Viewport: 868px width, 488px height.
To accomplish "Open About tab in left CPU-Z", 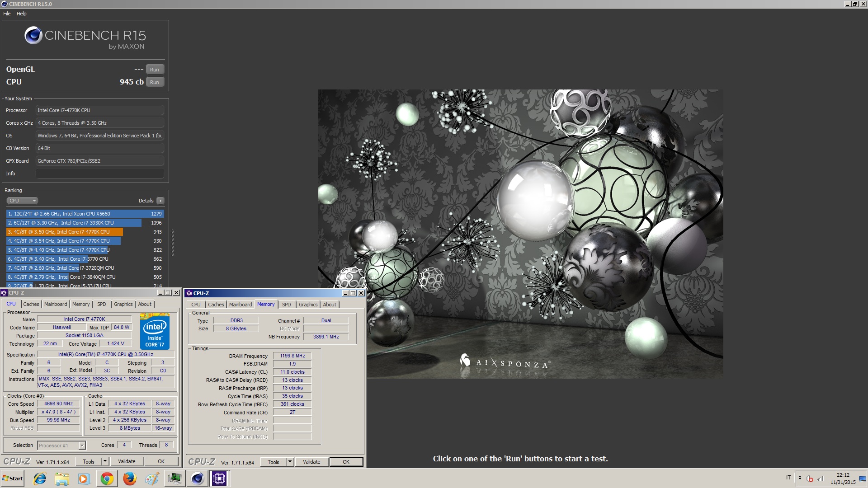I will coord(145,304).
